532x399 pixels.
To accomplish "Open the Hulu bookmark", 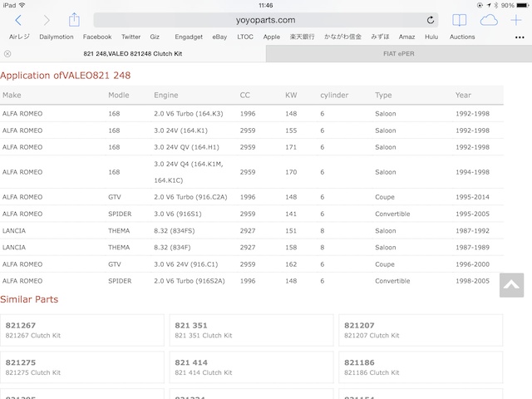I will point(431,37).
